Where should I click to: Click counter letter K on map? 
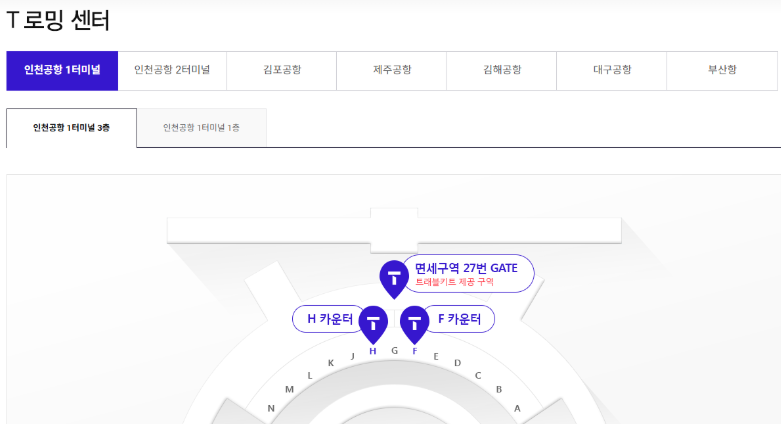(331, 363)
